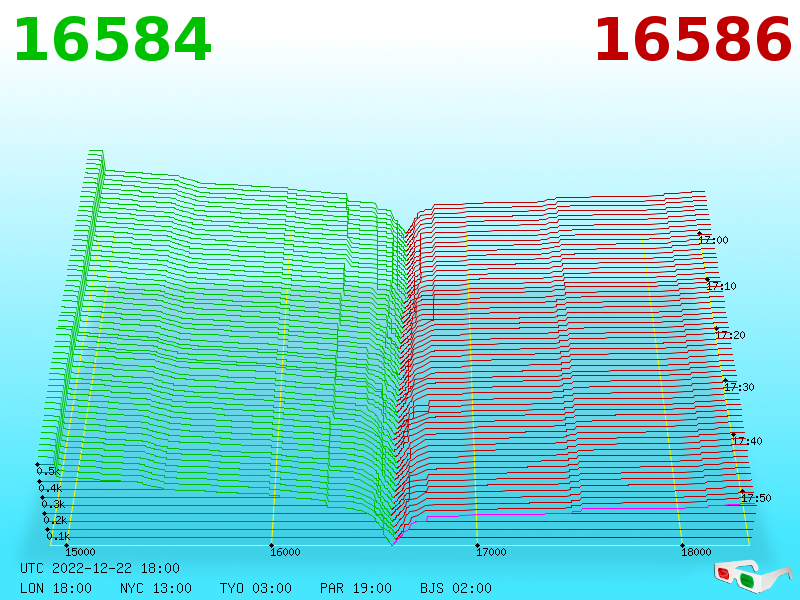
Task: Click the UTC 2022-12-22 18:00 timestamp
Action: coord(100,568)
